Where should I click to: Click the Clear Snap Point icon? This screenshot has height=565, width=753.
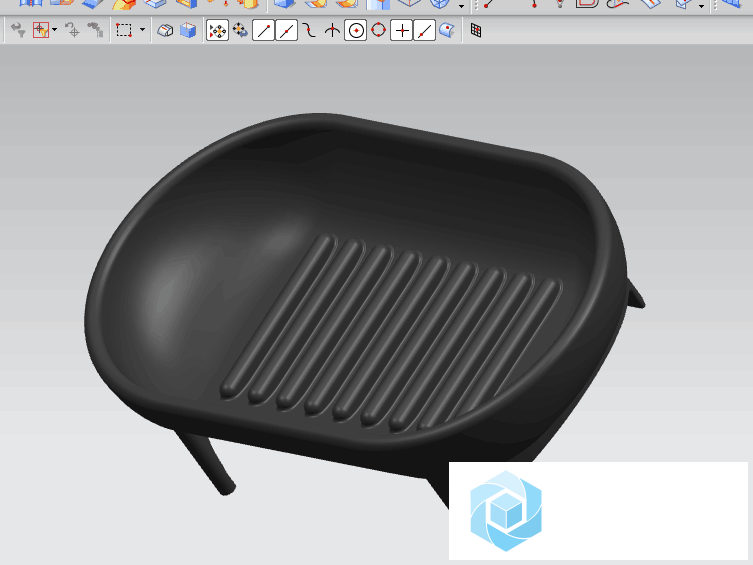tap(240, 31)
